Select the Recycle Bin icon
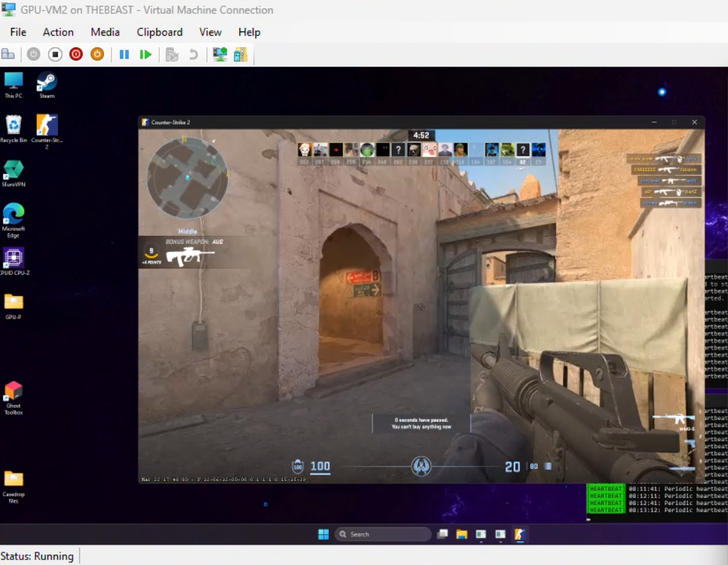The height and width of the screenshot is (565, 728). click(13, 129)
